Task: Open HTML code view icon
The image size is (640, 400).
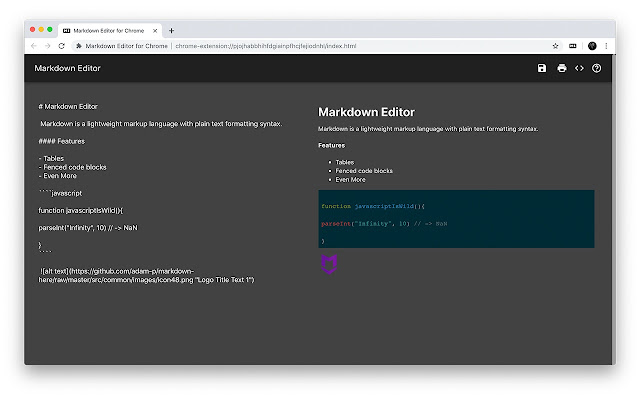Action: click(x=579, y=68)
